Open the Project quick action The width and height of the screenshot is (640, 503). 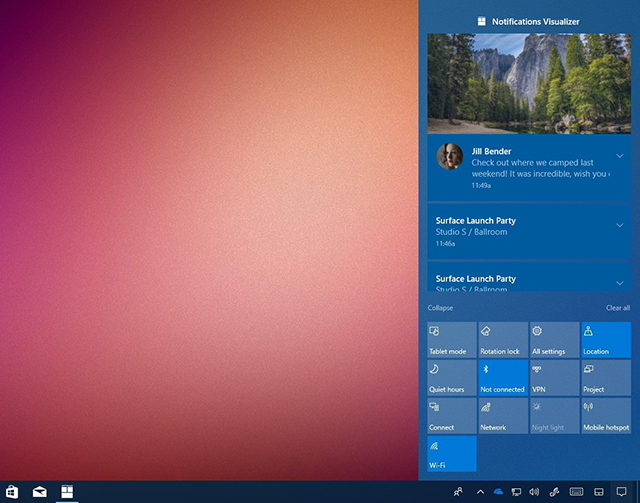606,378
